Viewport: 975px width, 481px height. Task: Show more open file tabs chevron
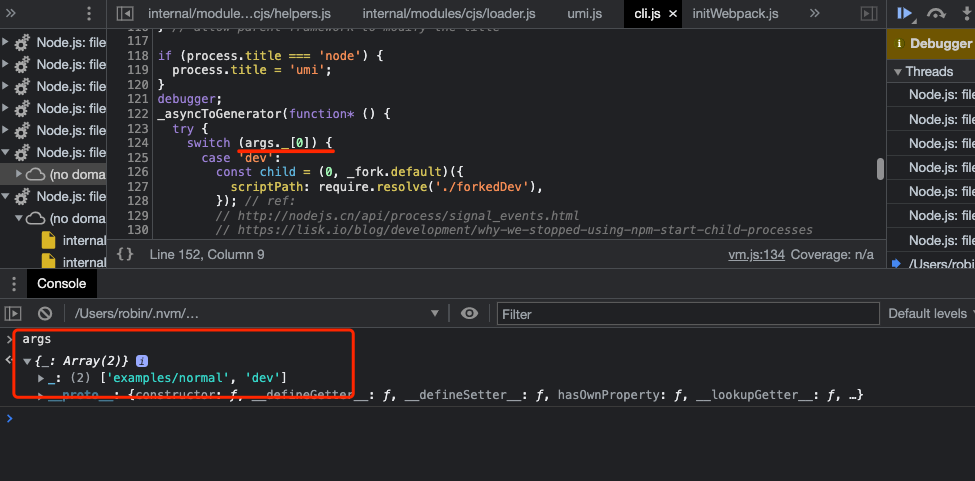coord(815,13)
